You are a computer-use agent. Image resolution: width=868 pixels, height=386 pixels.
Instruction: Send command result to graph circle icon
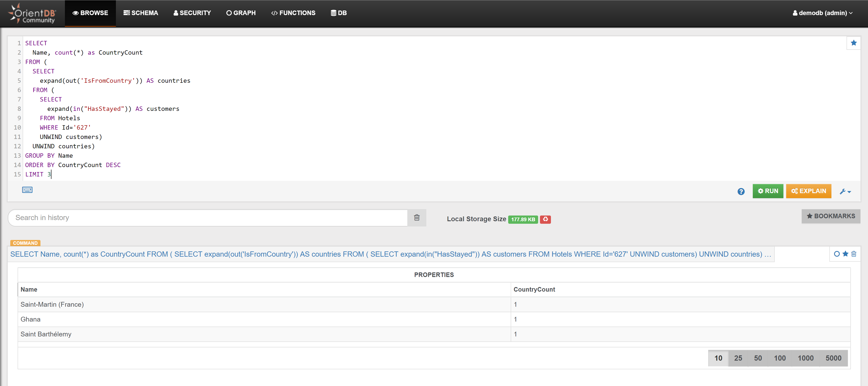[x=837, y=254]
